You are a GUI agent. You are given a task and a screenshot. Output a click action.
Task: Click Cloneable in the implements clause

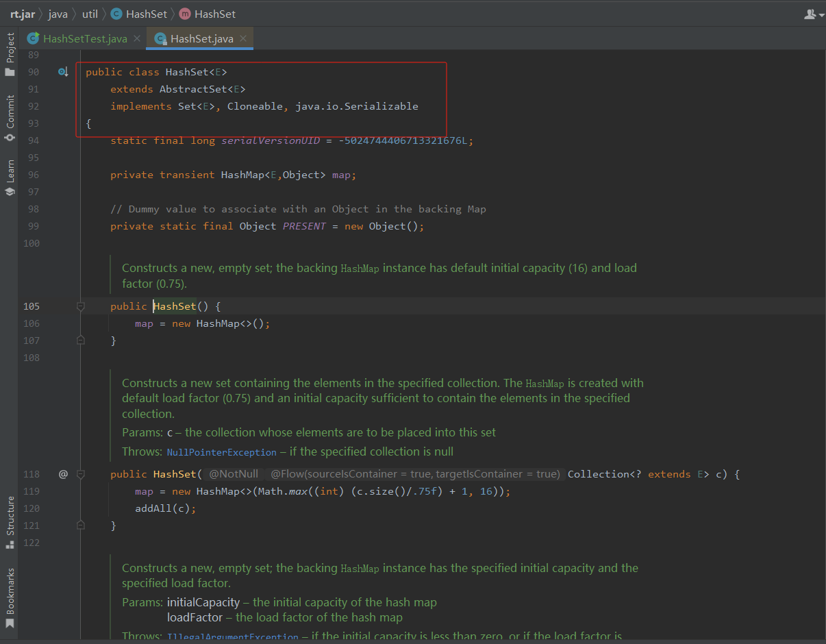pyautogui.click(x=255, y=106)
